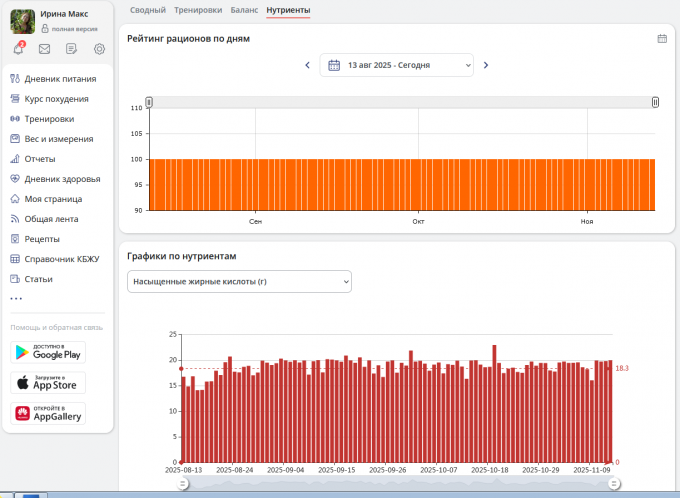
Task: Open messages envelope icon
Action: [45, 49]
